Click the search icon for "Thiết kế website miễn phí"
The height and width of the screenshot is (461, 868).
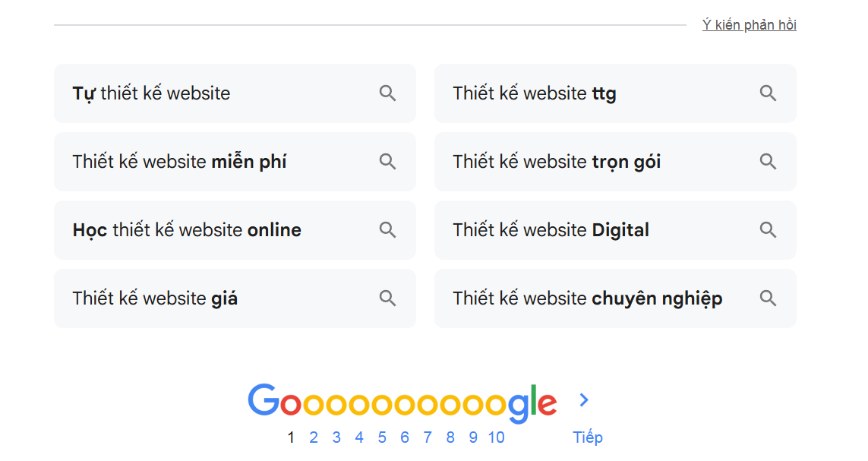click(387, 161)
